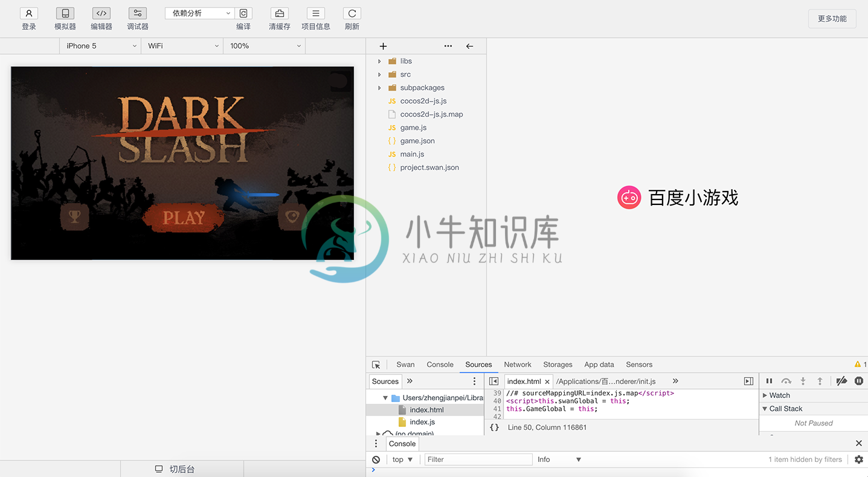
Task: Switch to the Sources tab
Action: [x=478, y=365]
